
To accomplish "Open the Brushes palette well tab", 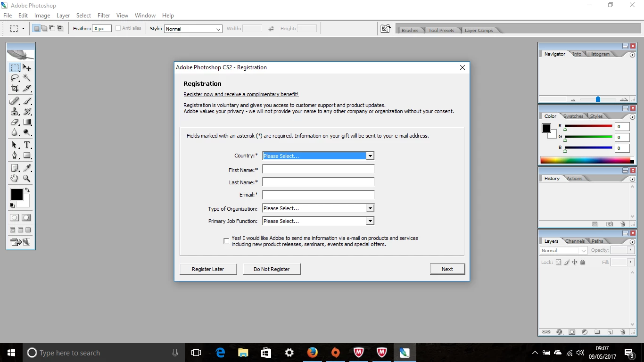I will coord(410,30).
